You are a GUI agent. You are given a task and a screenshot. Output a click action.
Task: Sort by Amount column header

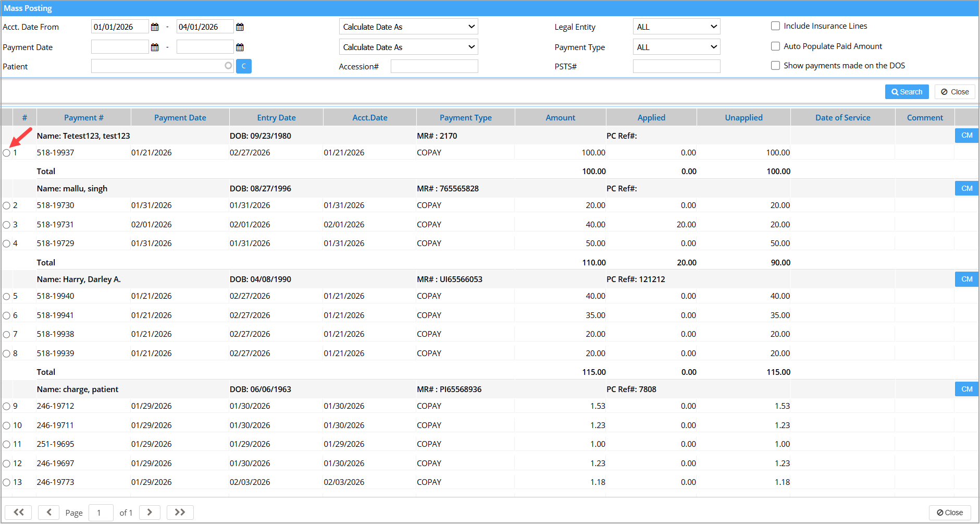(x=560, y=118)
